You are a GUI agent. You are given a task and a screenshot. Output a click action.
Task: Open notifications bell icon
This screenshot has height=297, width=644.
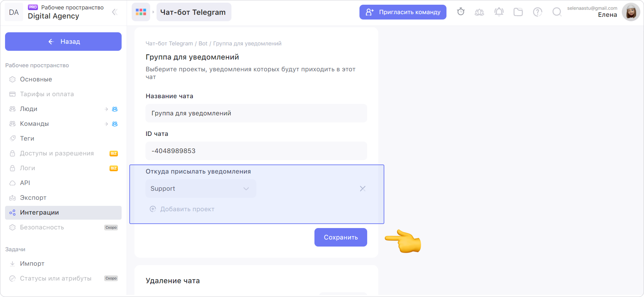499,12
